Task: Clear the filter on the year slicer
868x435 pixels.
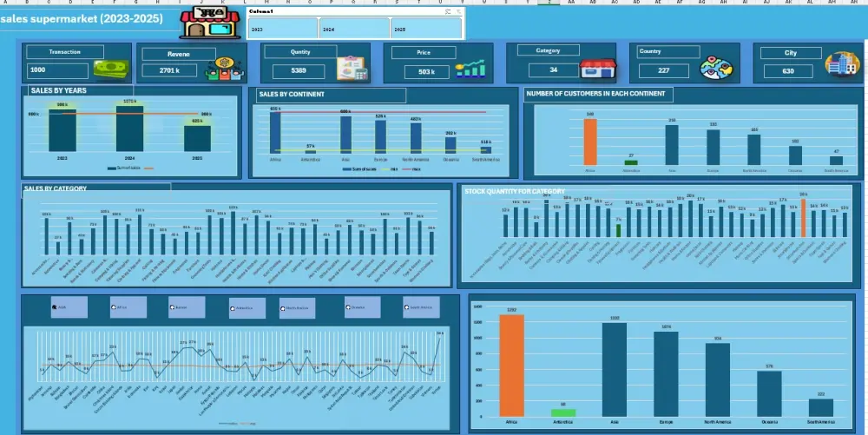Action: pyautogui.click(x=458, y=11)
